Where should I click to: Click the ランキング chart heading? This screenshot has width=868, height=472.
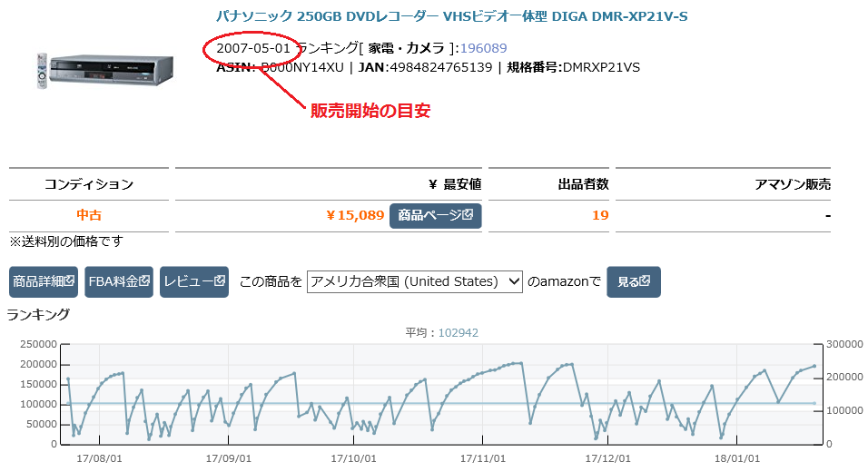[x=38, y=314]
